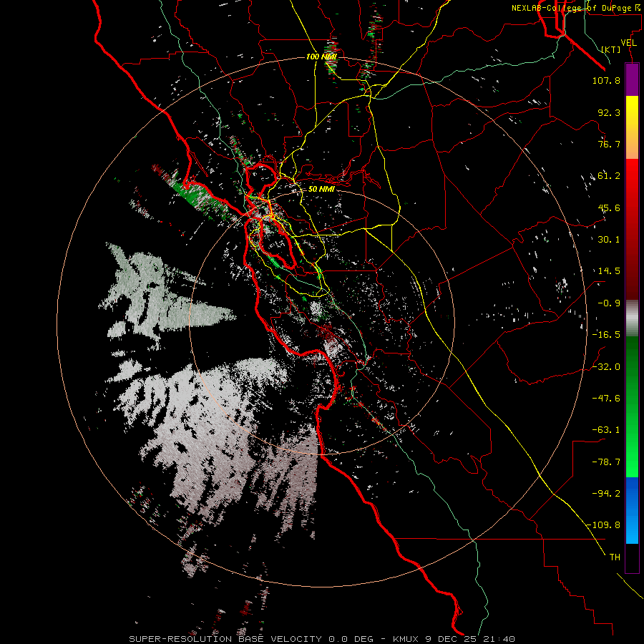
Task: Click the TH threshold legend label
Action: pos(615,557)
